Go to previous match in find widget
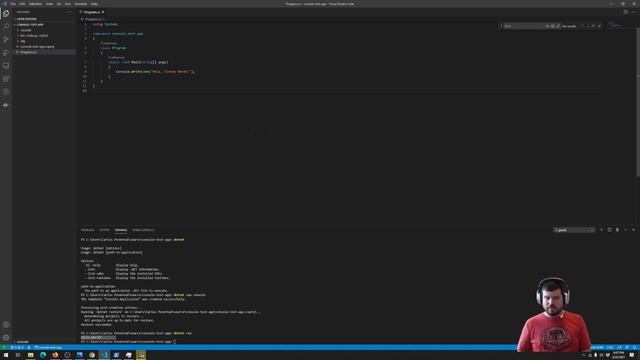This screenshot has height=360, width=640. (582, 26)
